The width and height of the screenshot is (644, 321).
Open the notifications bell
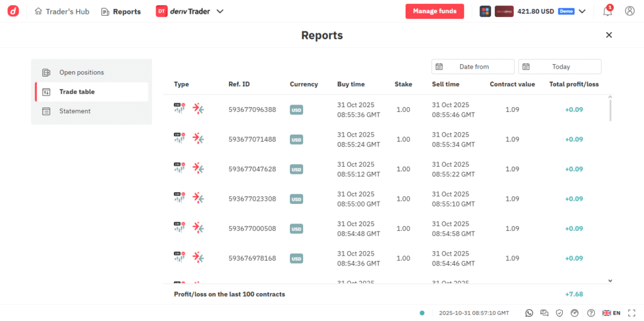[608, 11]
